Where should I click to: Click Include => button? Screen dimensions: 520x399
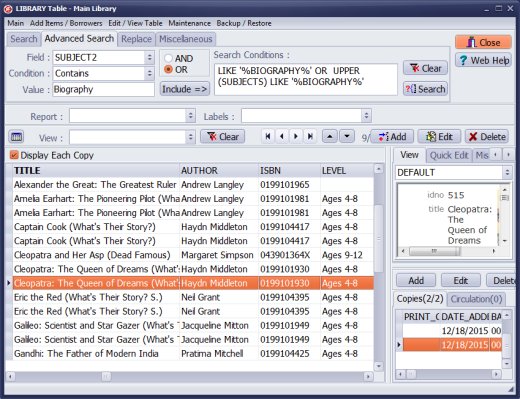tap(185, 89)
